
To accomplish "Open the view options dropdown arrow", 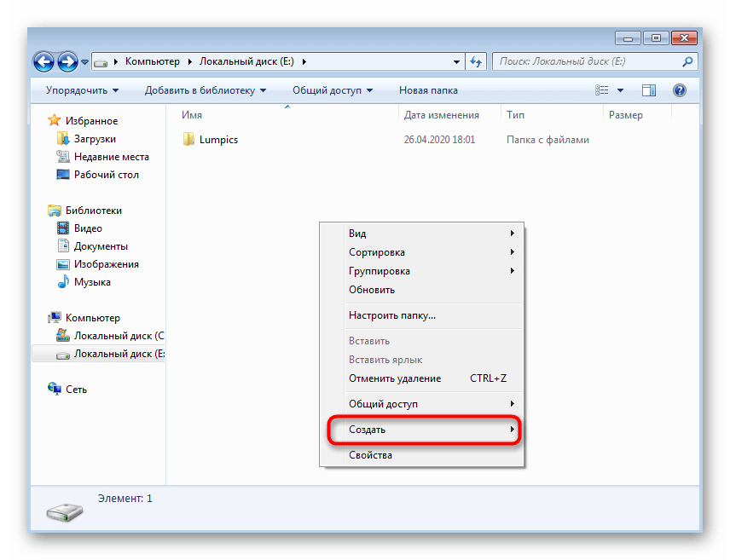I will pyautogui.click(x=620, y=90).
